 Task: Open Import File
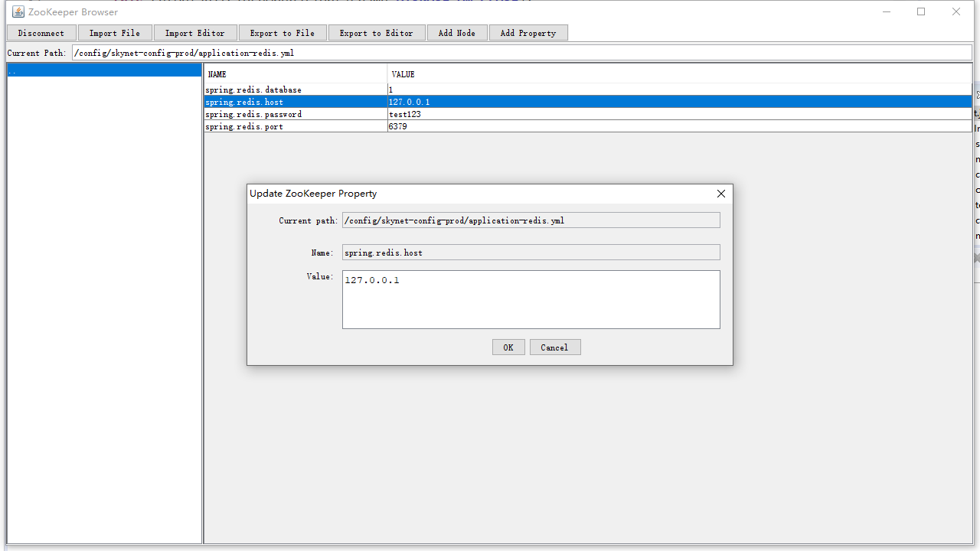[115, 33]
